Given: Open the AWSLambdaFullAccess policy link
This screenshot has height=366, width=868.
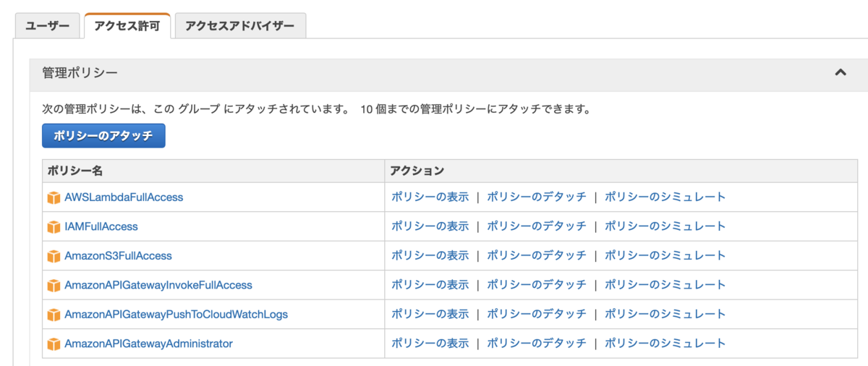Looking at the screenshot, I should point(124,197).
